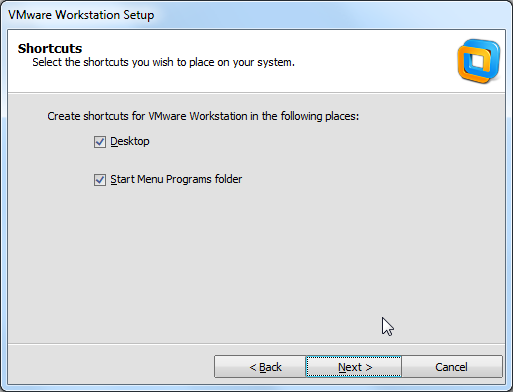This screenshot has width=513, height=392.
Task: Click the VMware Workstation logo icon
Action: coord(478,61)
